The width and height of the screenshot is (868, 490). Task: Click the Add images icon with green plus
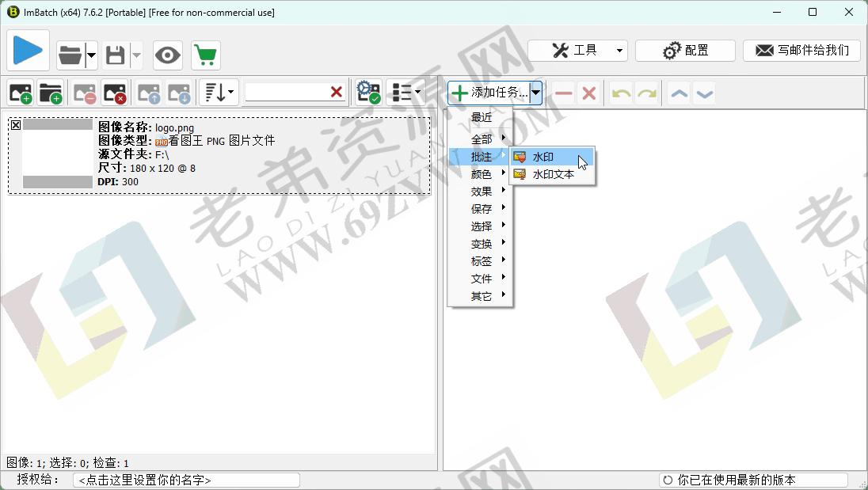pos(21,93)
